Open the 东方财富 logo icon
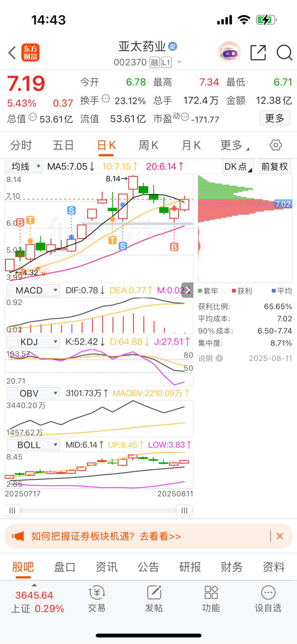Image resolution: width=297 pixels, height=644 pixels. pyautogui.click(x=30, y=53)
